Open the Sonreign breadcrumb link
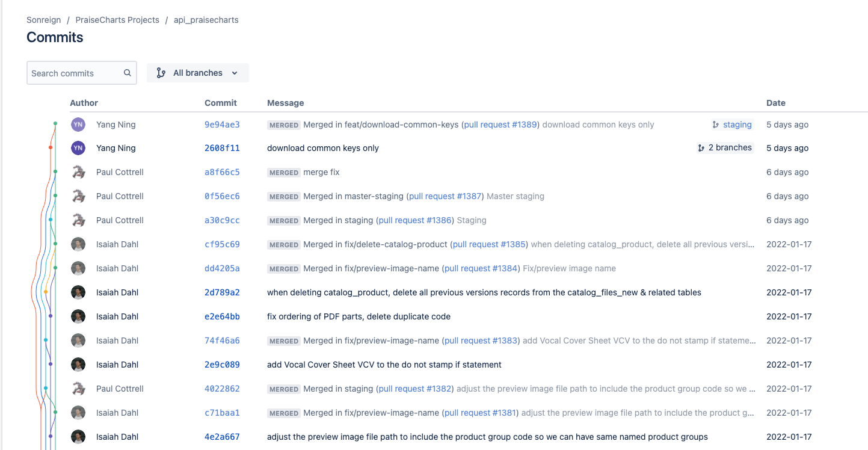868x450 pixels. tap(43, 19)
